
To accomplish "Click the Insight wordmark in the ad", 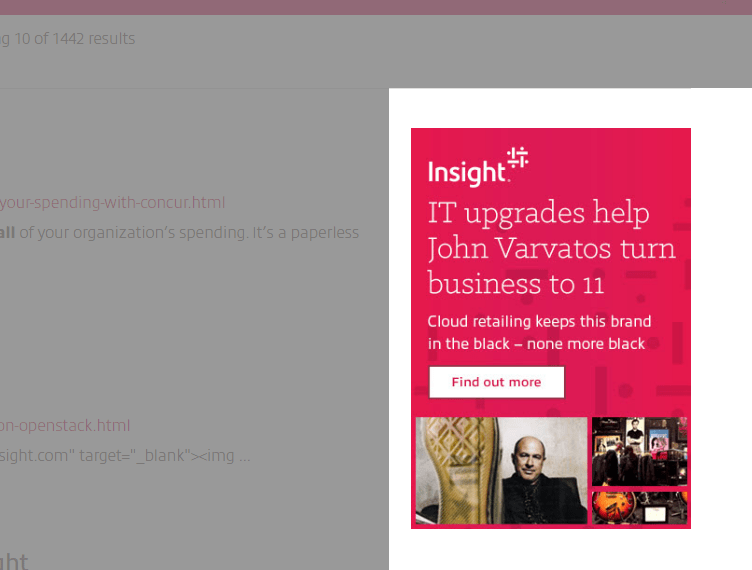I will (x=467, y=172).
